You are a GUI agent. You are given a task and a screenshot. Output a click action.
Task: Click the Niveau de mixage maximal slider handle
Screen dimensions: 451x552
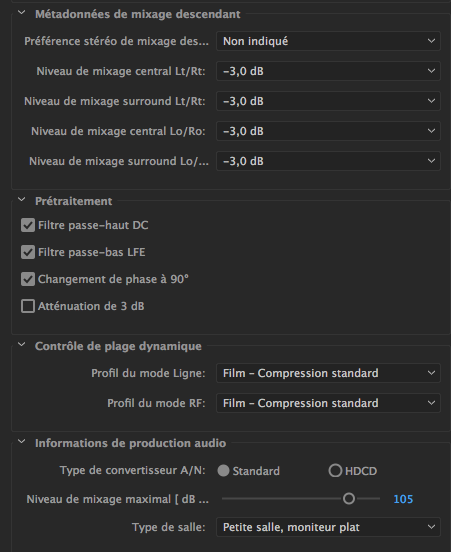pyautogui.click(x=349, y=498)
